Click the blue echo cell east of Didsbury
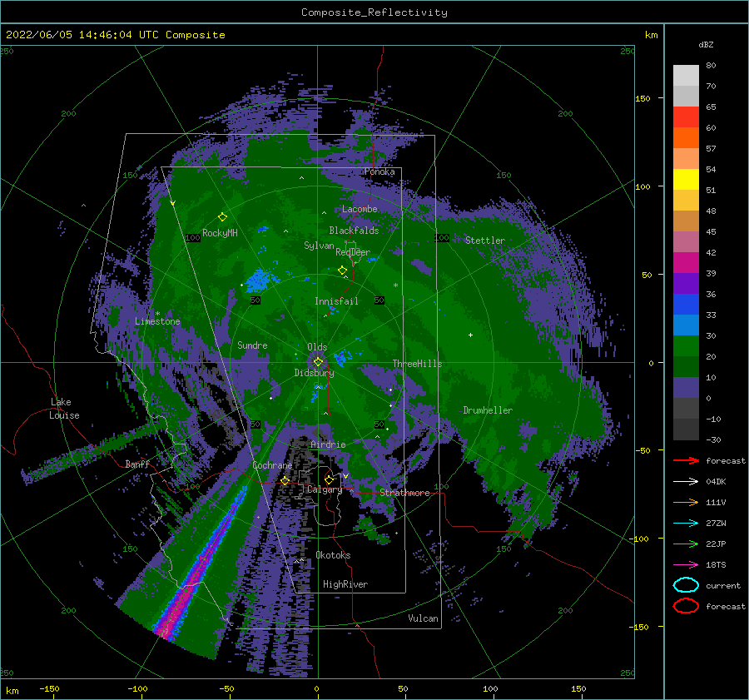The width and height of the screenshot is (749, 700). pos(342,356)
